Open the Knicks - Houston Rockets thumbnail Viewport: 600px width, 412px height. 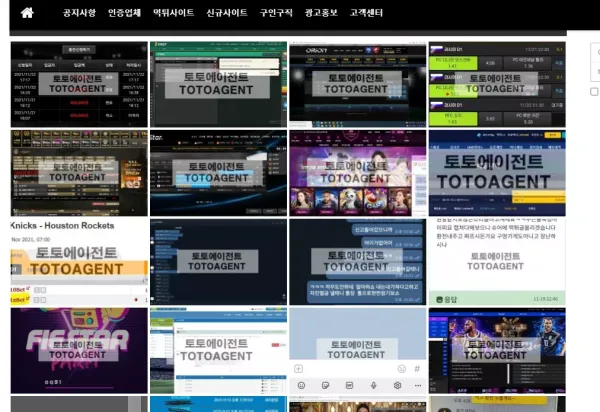tap(79, 262)
